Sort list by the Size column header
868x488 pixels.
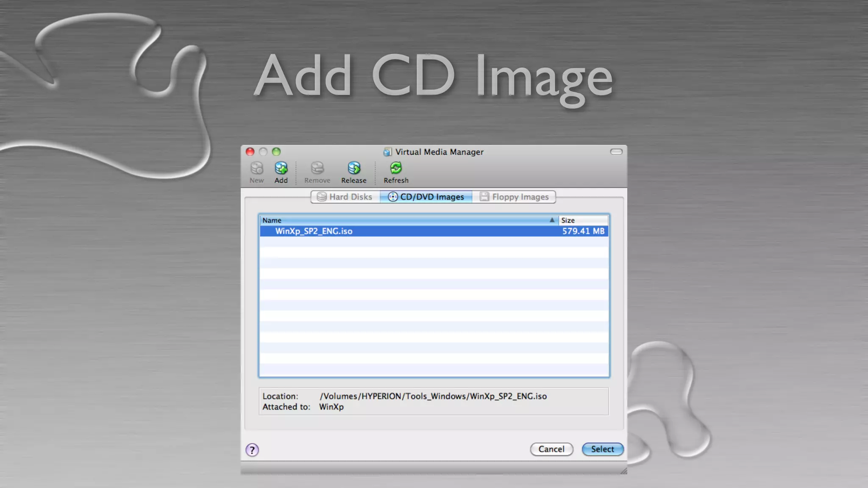coord(583,220)
